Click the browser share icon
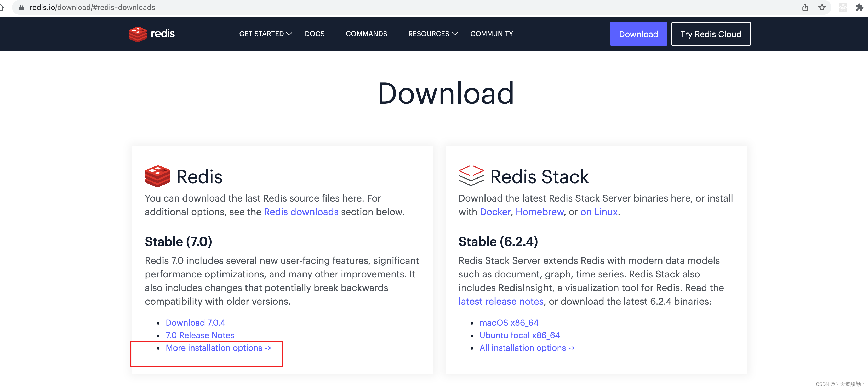Viewport: 868px width, 389px height. click(805, 7)
